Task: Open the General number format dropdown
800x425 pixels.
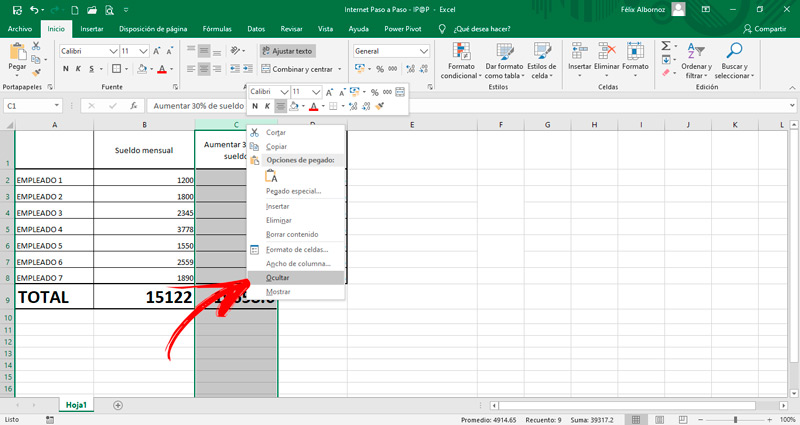Action: pos(423,51)
